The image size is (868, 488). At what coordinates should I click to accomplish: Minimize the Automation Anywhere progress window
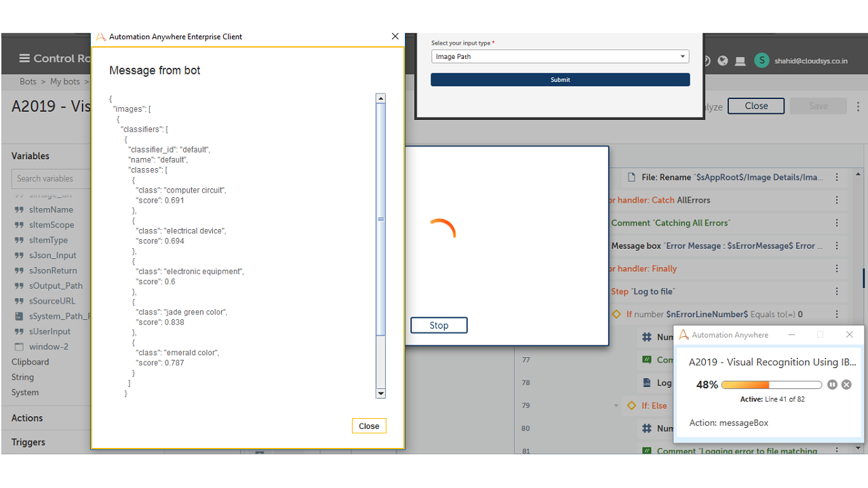[791, 335]
